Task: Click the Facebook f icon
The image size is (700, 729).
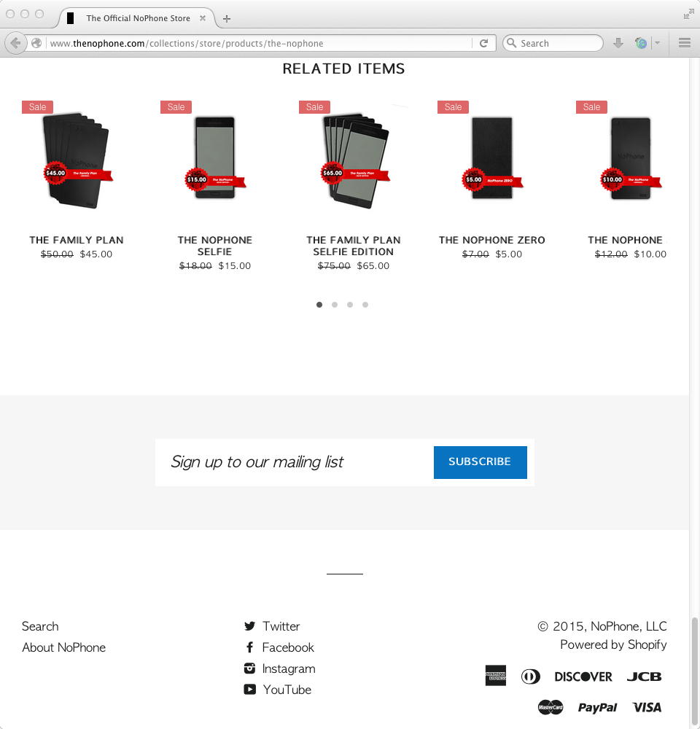Action: [250, 647]
